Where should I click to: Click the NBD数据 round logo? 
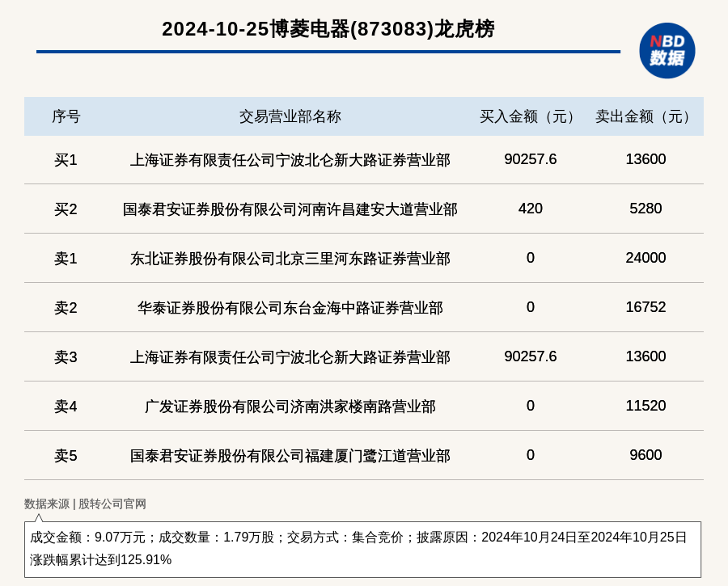click(x=667, y=51)
